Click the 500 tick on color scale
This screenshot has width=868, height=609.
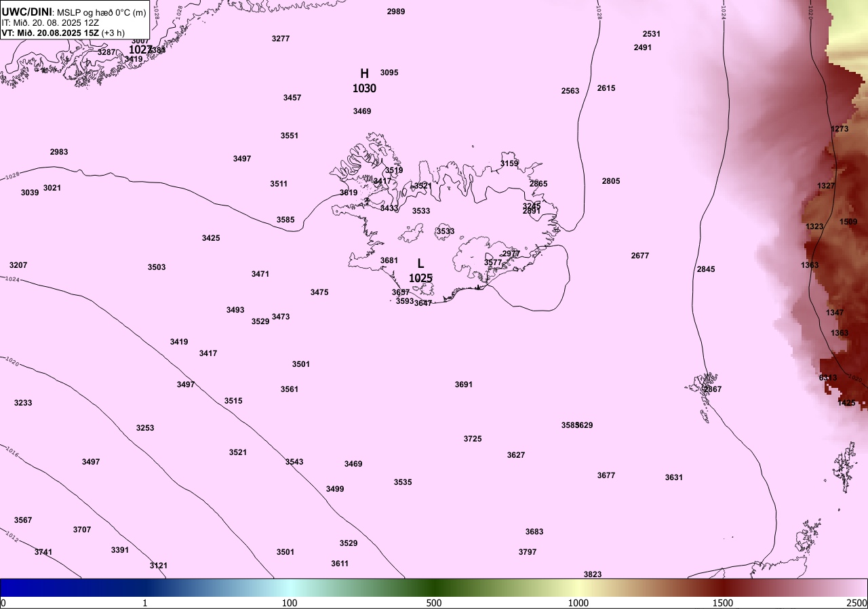[x=434, y=603]
